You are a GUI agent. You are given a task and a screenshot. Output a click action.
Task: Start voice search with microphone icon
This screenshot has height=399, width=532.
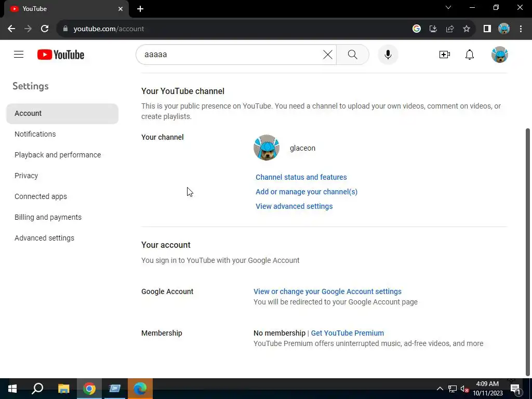[388, 54]
